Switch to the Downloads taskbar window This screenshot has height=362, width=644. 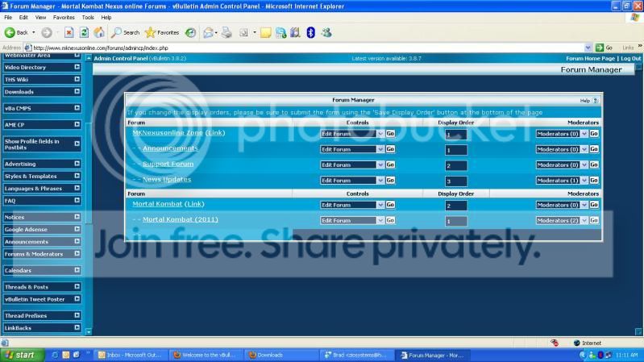point(281,355)
